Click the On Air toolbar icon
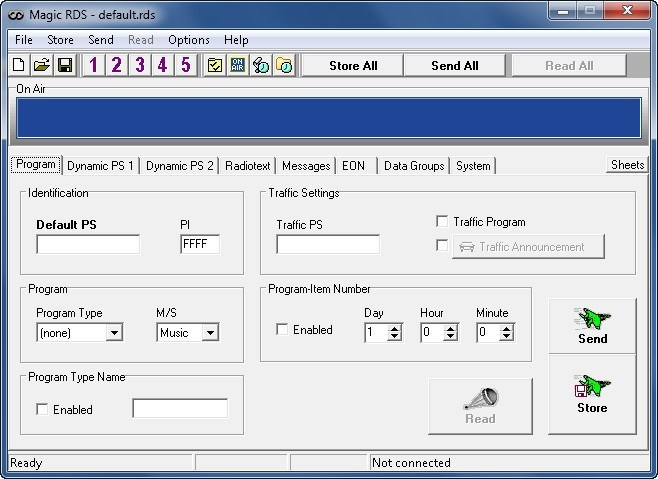Screen dimensions: 658x479 (238, 65)
